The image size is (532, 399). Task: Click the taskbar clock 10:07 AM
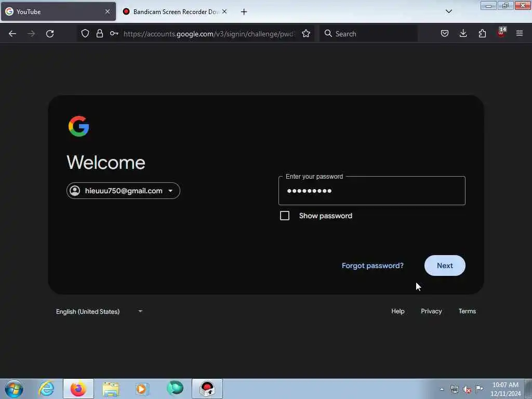click(505, 385)
